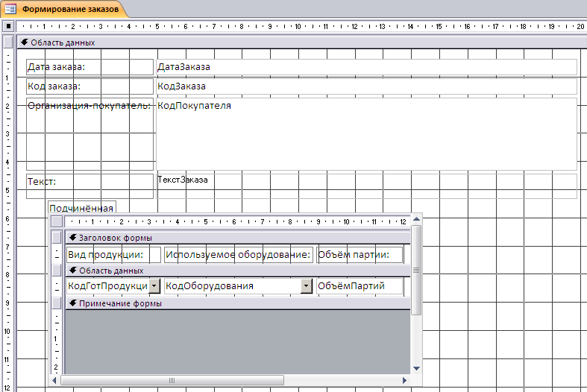Click the main 'Область данных' section selector box
Screen dimensions: 587x392
pos(8,42)
